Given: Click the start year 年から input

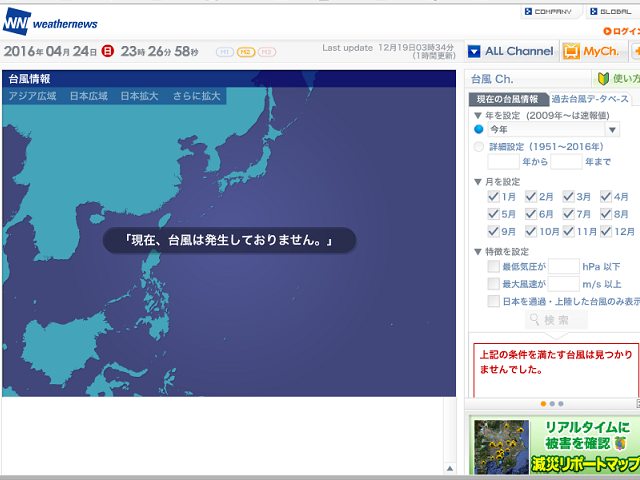Looking at the screenshot, I should pos(503,162).
